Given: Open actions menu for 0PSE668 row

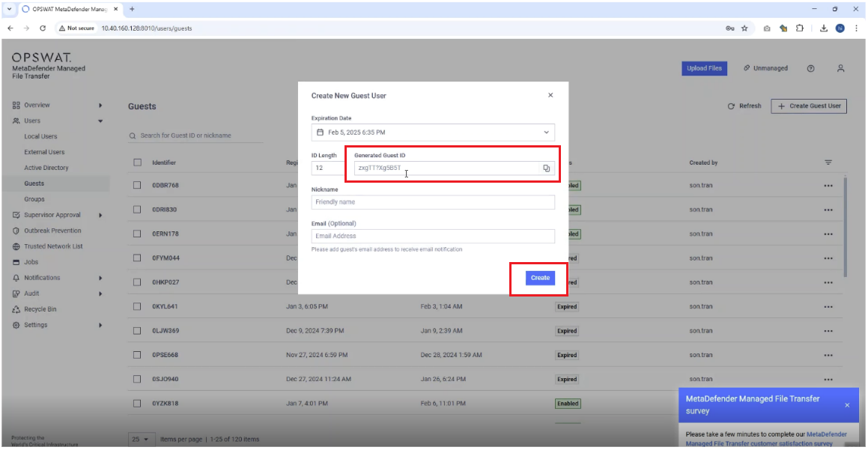Looking at the screenshot, I should pos(828,356).
